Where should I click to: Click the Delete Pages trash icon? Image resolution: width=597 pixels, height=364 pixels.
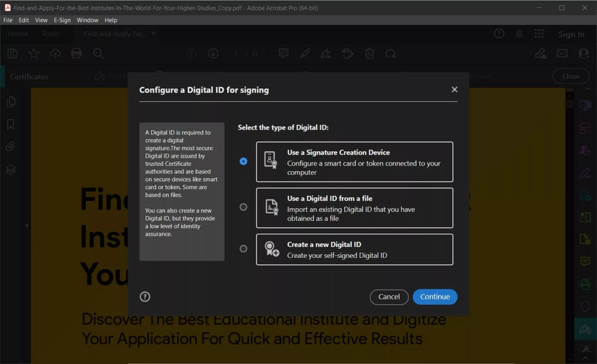tap(370, 53)
